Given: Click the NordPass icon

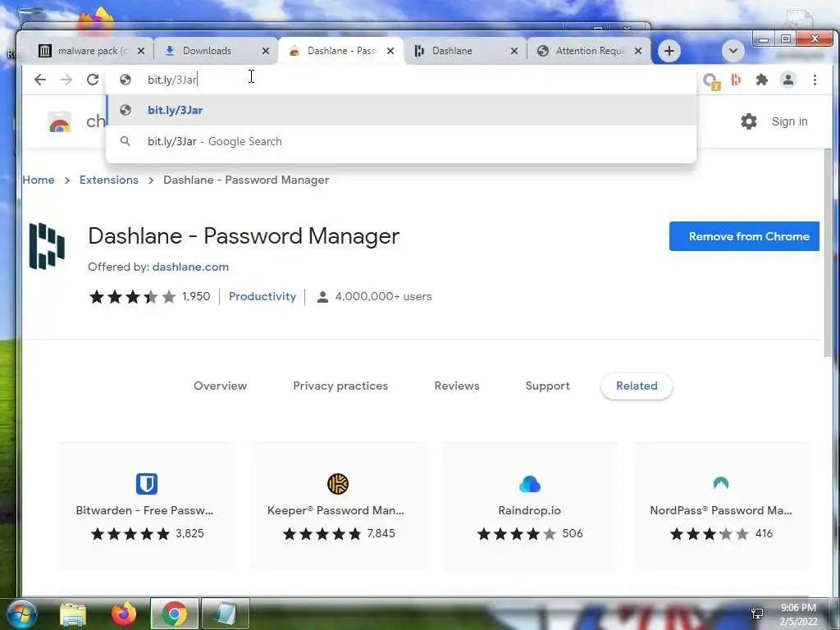Looking at the screenshot, I should 721,482.
